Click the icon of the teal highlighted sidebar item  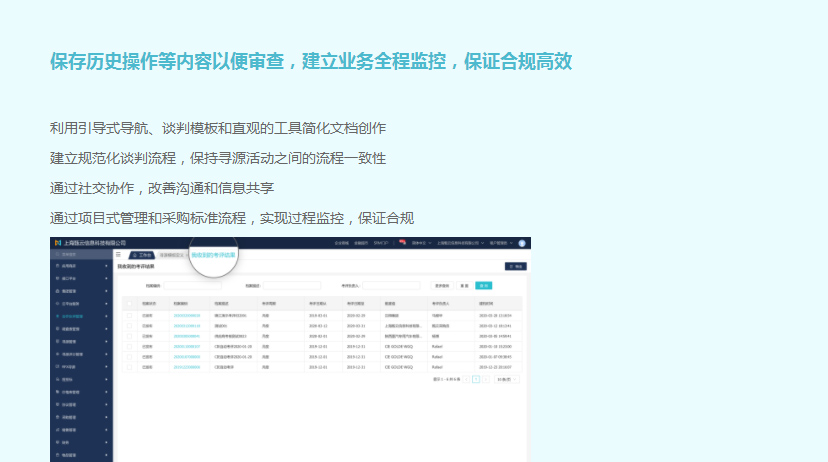(x=58, y=316)
